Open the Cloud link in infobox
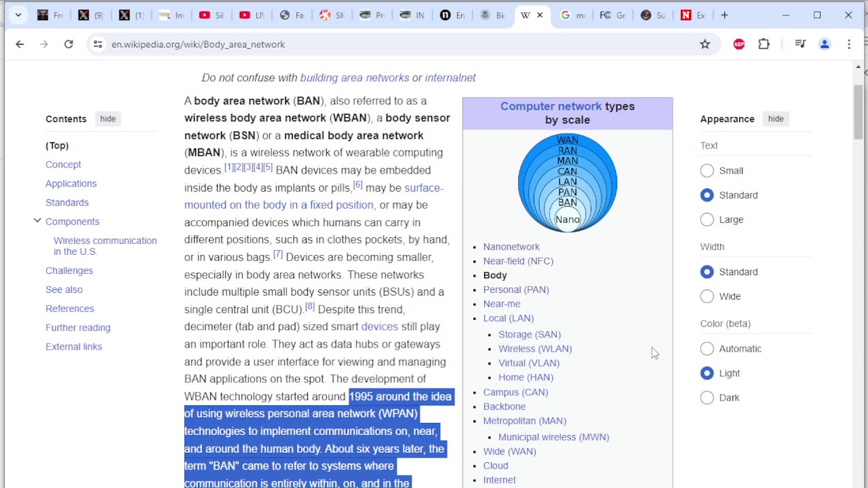 [496, 466]
